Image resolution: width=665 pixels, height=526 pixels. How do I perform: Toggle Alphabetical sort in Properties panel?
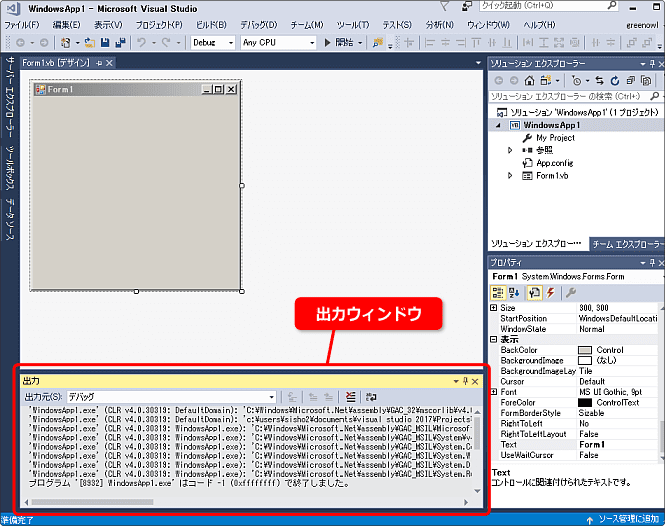click(515, 293)
